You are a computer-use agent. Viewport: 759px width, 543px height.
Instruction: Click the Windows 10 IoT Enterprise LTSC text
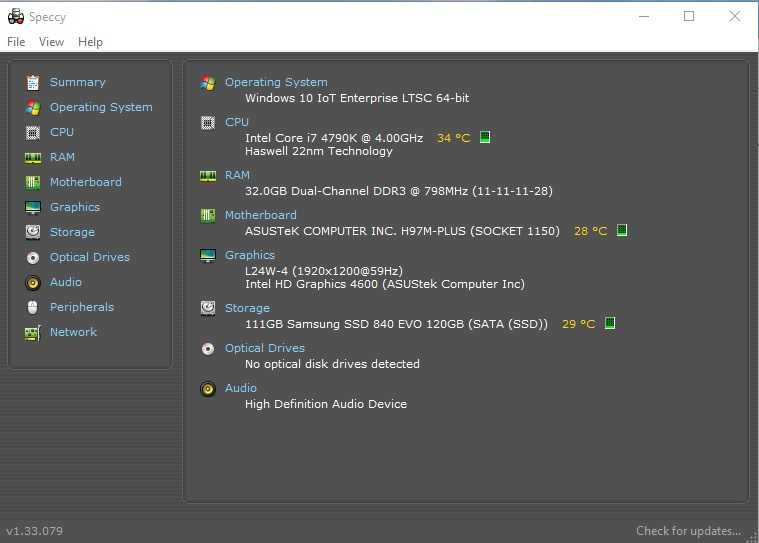[357, 98]
